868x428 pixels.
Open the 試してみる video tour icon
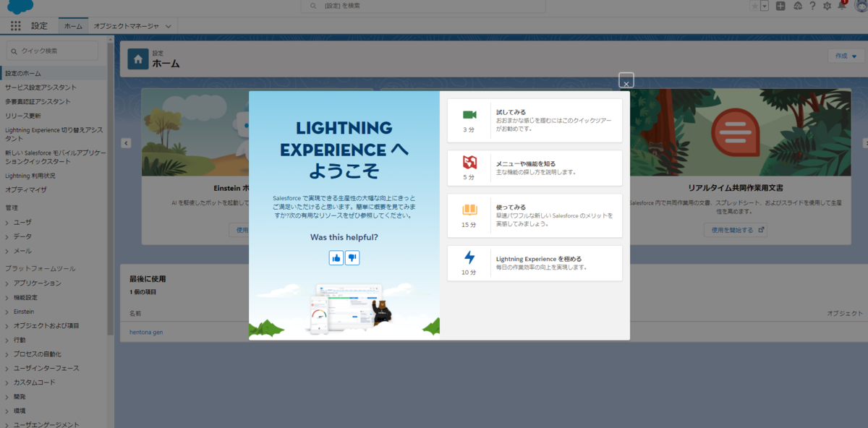(x=469, y=115)
